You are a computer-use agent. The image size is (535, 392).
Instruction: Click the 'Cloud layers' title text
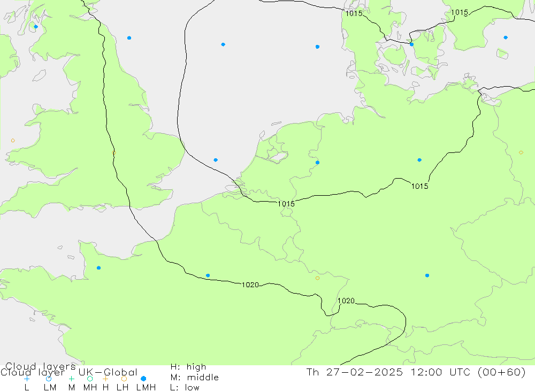(x=40, y=367)
